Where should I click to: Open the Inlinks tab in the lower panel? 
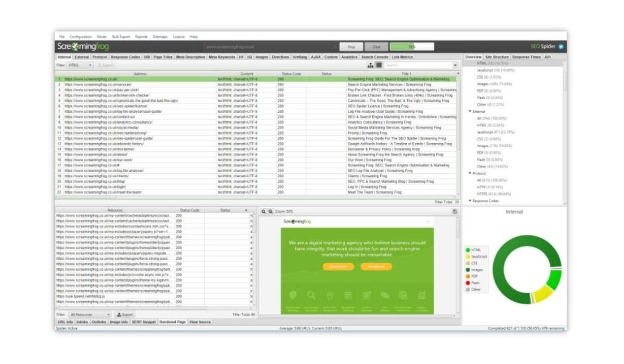pyautogui.click(x=82, y=322)
